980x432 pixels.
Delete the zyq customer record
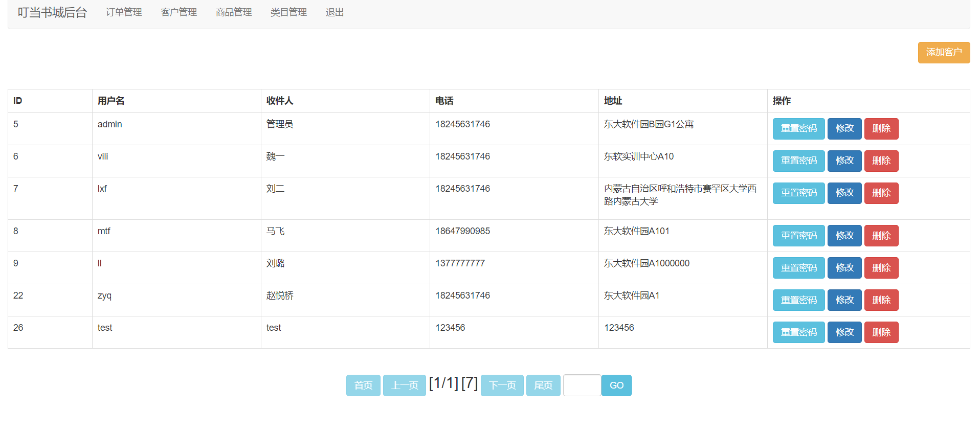coord(881,300)
